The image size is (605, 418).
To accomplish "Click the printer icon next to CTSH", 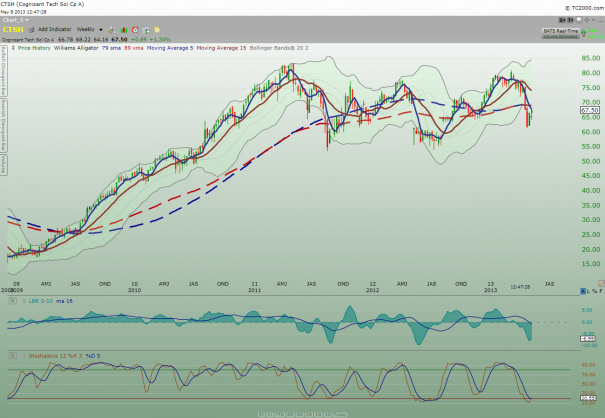I will [x=32, y=29].
